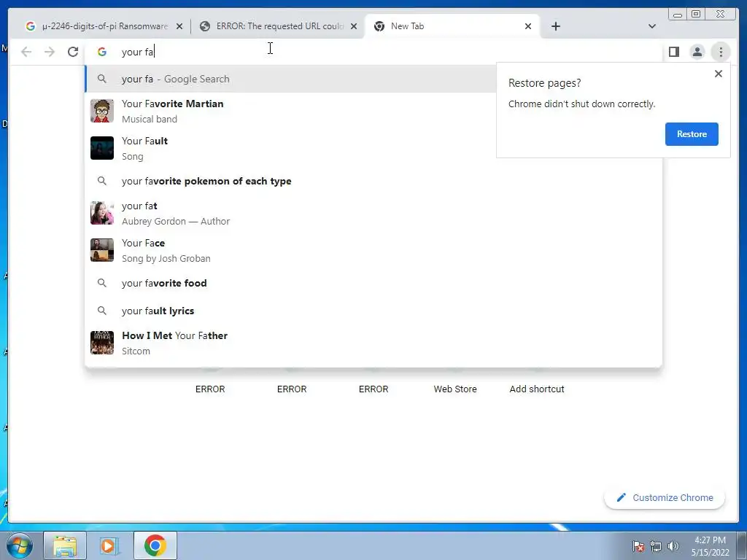Choose the Your Fault song suggestion
Screen dimensions: 747x560
290,148
